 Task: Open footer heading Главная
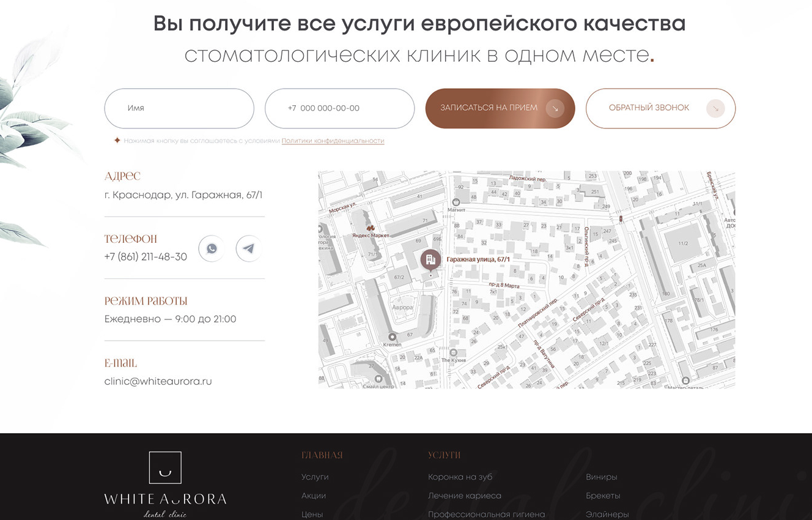click(322, 455)
